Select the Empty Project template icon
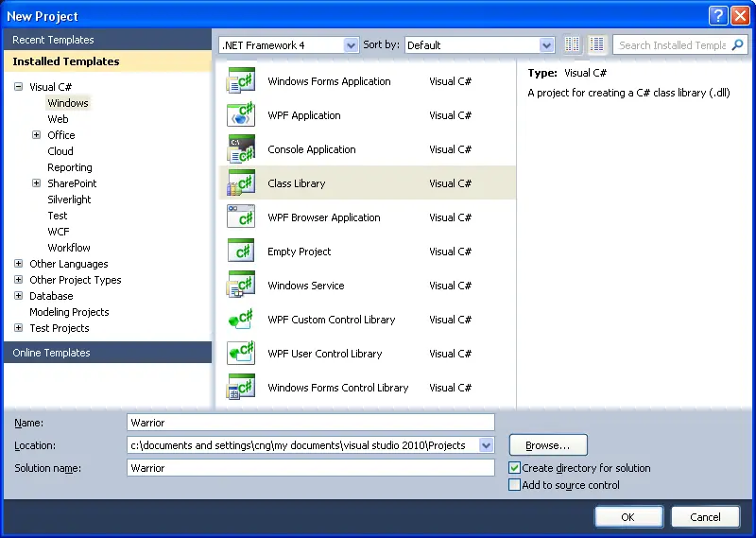Viewport: 756px width, 538px height. [x=241, y=251]
